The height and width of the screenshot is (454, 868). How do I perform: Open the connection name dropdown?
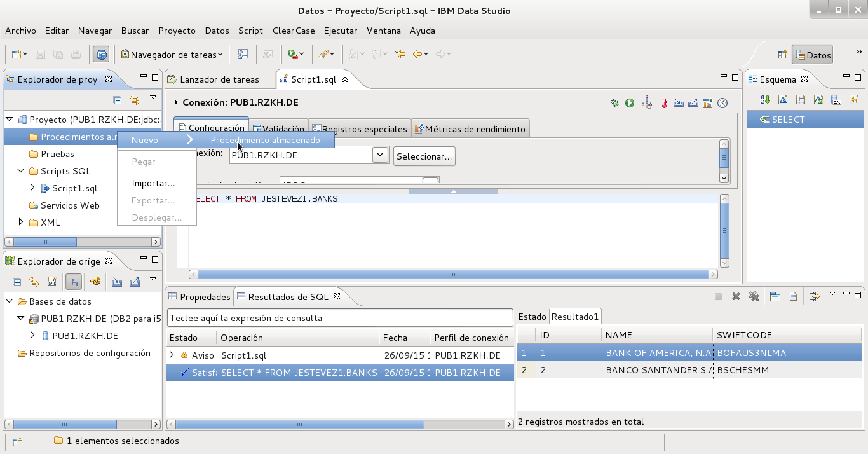pyautogui.click(x=380, y=155)
